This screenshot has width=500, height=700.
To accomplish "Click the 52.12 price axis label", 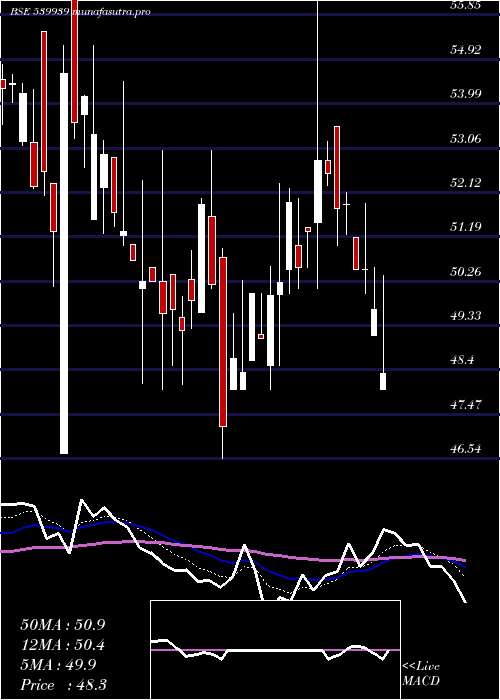I will pos(465,183).
